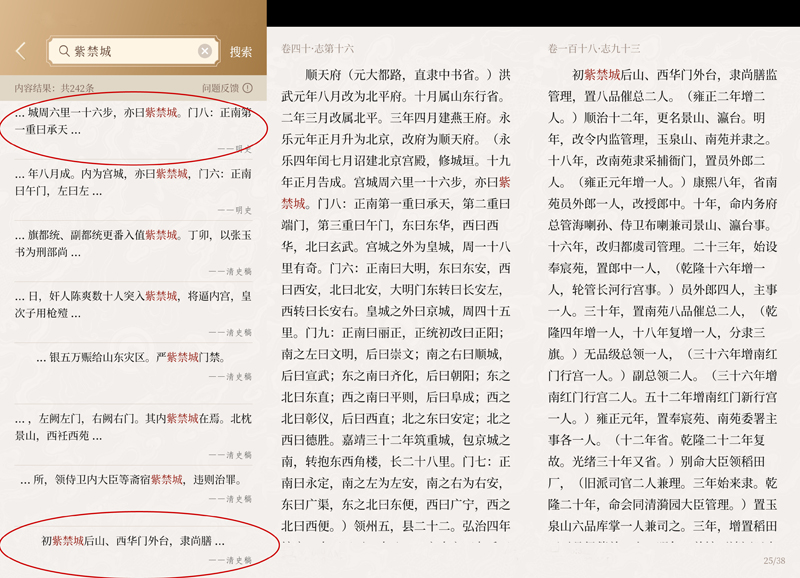This screenshot has width=800, height=578.
Task: Open the result '左阙左门，右阙右门。其内紫禁城在焉'
Action: 133,434
